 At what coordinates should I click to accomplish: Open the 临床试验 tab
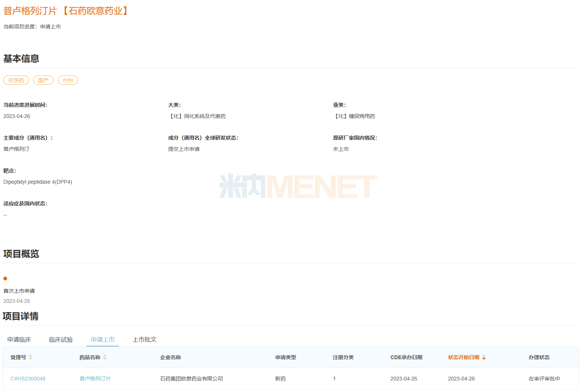tap(61, 339)
